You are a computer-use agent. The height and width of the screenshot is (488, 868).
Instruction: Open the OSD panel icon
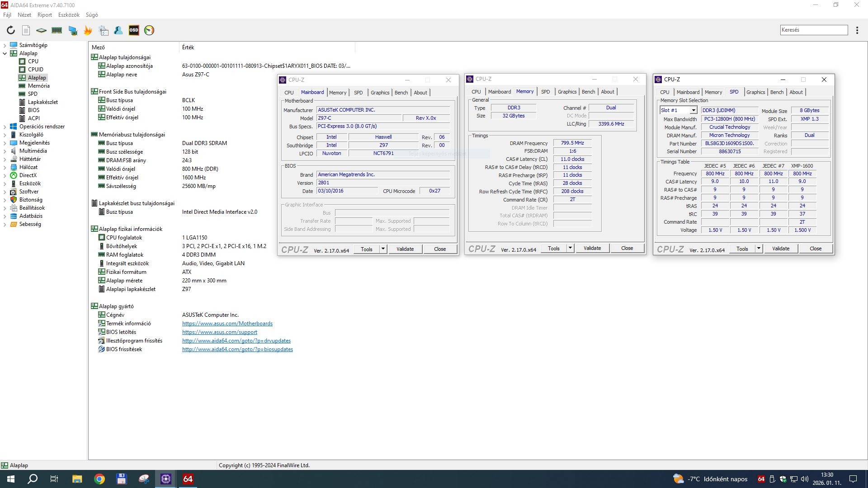[134, 30]
